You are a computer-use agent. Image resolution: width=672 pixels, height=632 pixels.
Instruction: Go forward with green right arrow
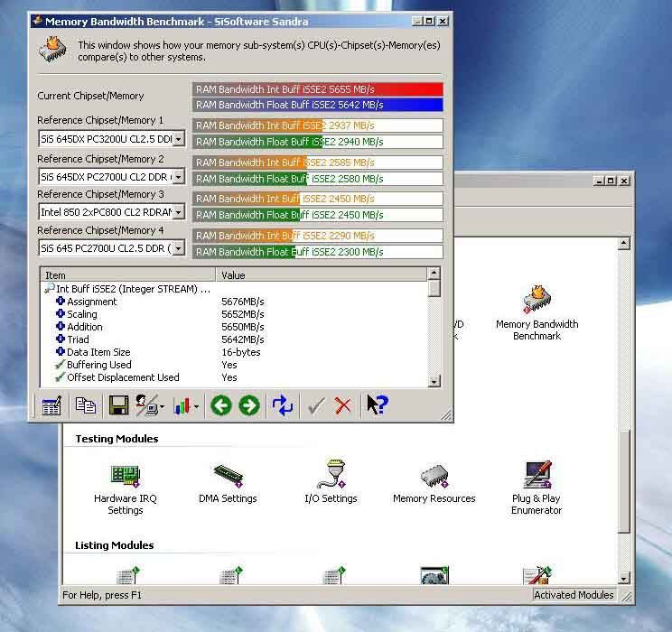point(249,405)
